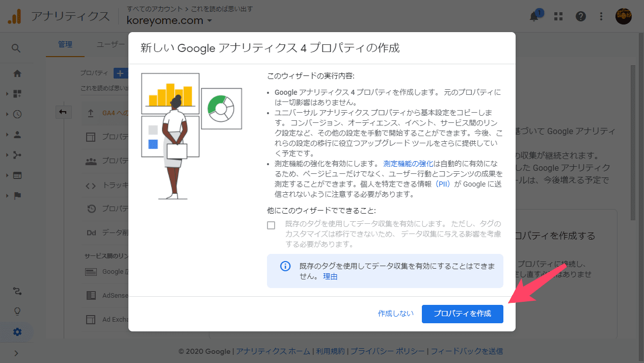
Task: Click the property user management people icon
Action: click(91, 161)
